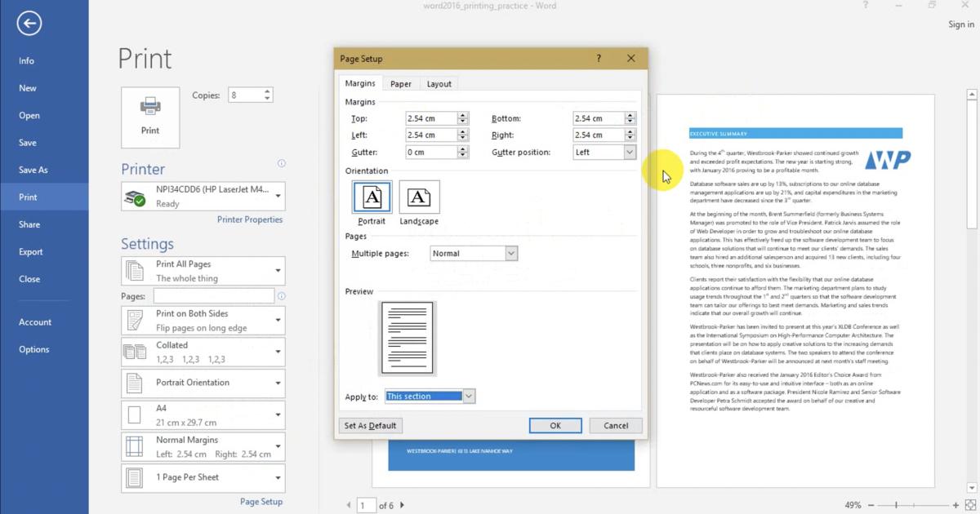
Task: Select Export in the Backstage sidebar
Action: point(31,252)
